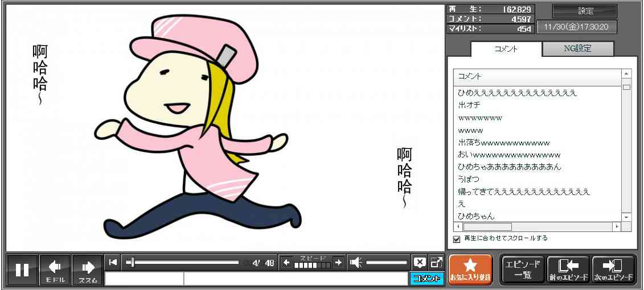Screen dimensions: 644x290
Task: Switch to the NG設定 tab
Action: pyautogui.click(x=577, y=49)
